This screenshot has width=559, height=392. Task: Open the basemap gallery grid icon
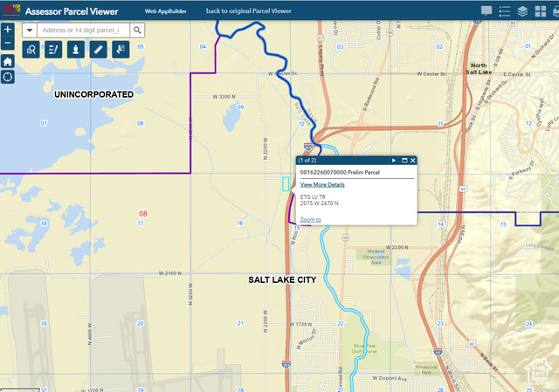click(542, 11)
